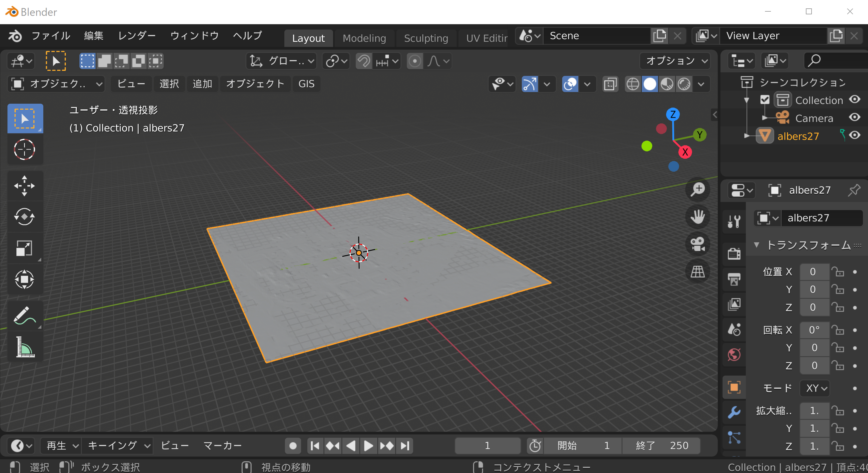
Task: Toggle X-ray mode button
Action: [610, 84]
